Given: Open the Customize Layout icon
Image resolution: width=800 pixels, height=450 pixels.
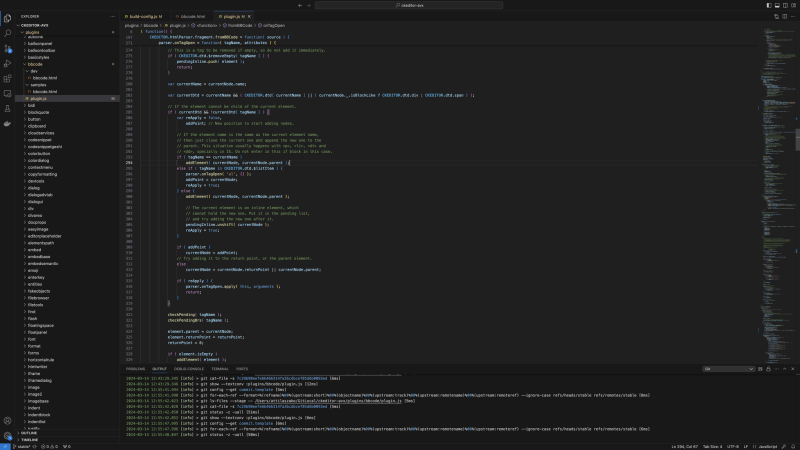Looking at the screenshot, I should [x=793, y=5].
